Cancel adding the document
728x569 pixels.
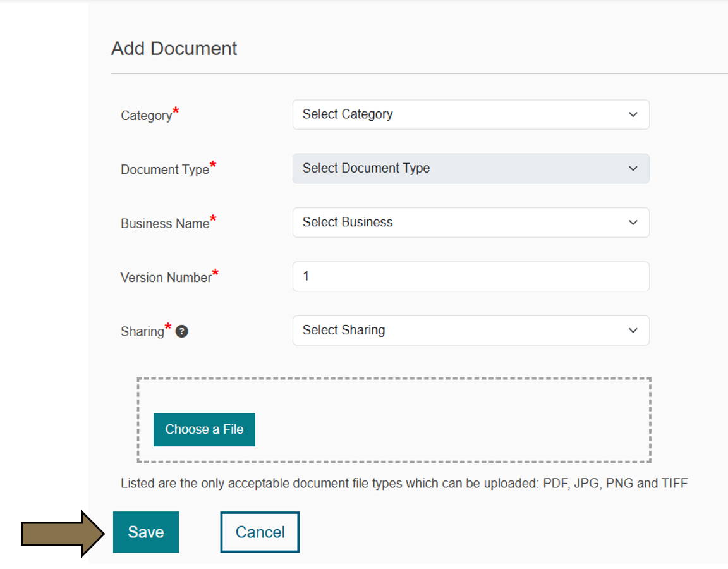[259, 532]
